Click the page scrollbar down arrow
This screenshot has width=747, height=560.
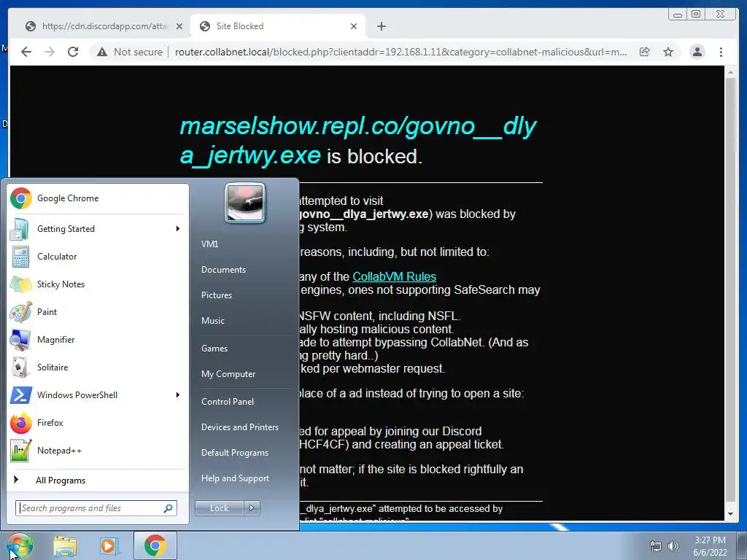coord(730,514)
